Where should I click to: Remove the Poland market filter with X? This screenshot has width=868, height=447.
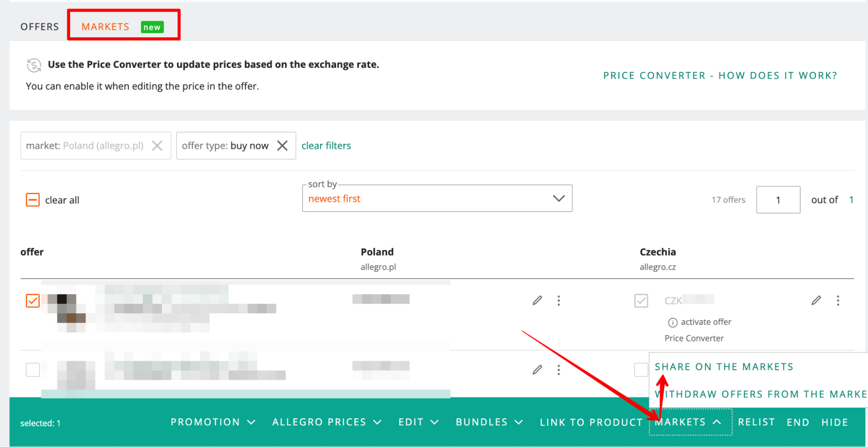point(157,146)
